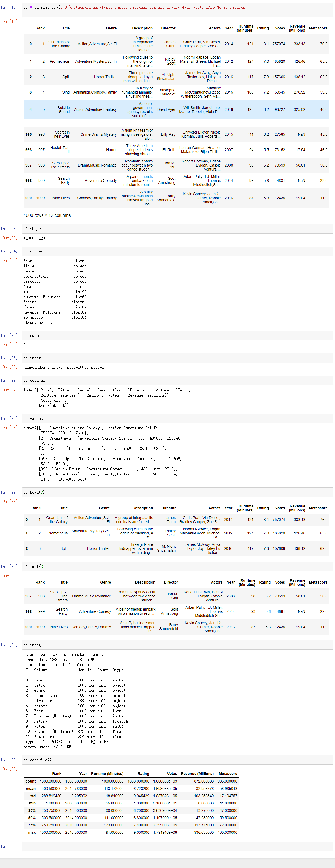Viewport: 335px width, 868px height.
Task: Click the Out[12] output prompt
Action: click(11, 22)
